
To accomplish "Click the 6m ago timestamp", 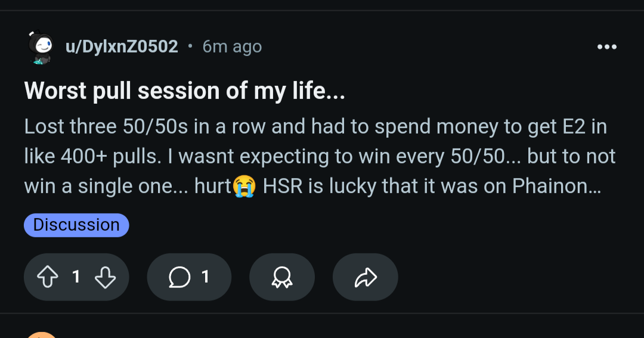I will 232,46.
